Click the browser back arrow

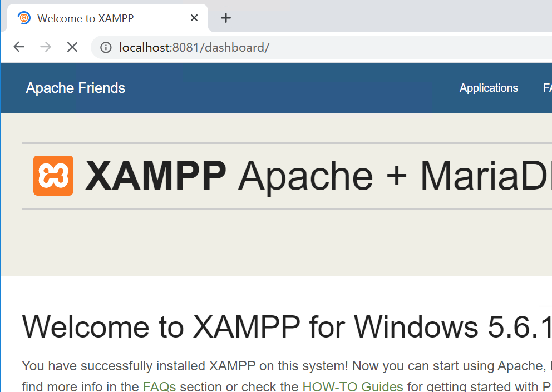(19, 47)
